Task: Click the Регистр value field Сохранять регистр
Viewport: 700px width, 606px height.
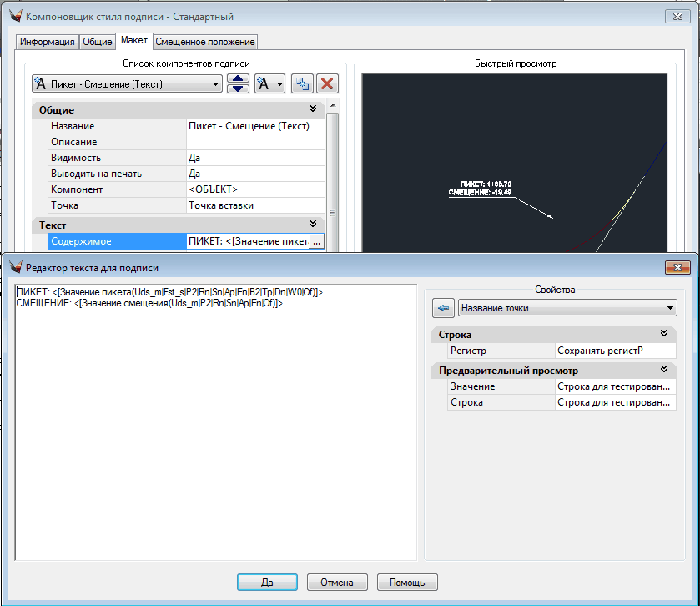Action: (615, 351)
